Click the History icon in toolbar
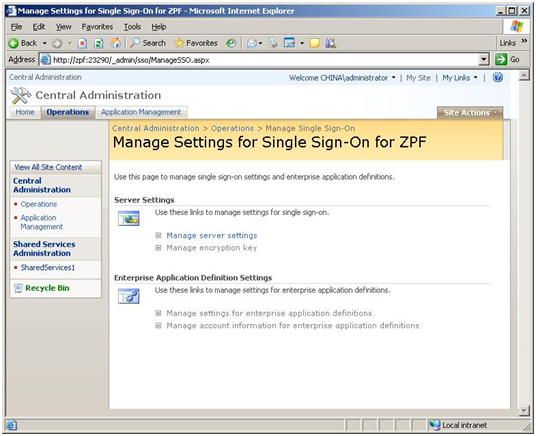 pos(231,43)
